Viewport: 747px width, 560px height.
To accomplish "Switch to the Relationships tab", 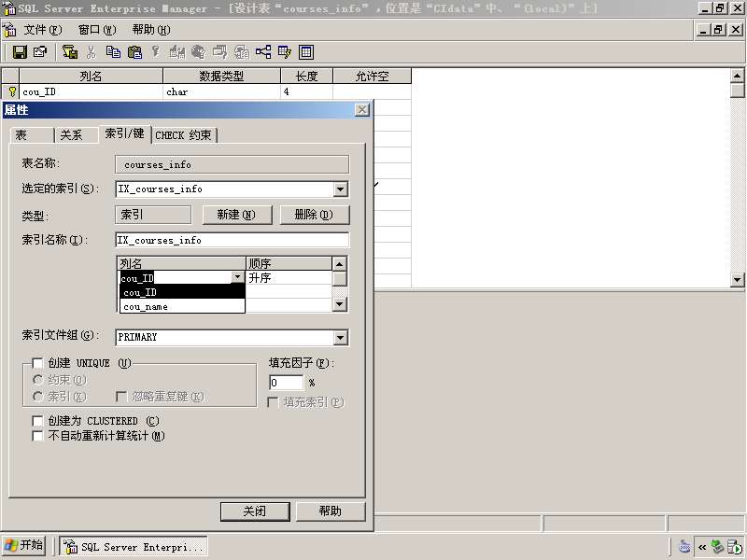I will click(x=76, y=135).
